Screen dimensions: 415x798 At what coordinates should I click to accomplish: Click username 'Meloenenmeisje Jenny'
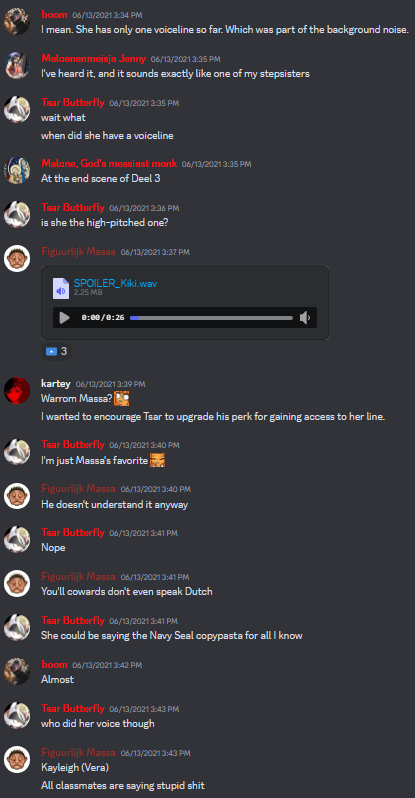click(94, 59)
